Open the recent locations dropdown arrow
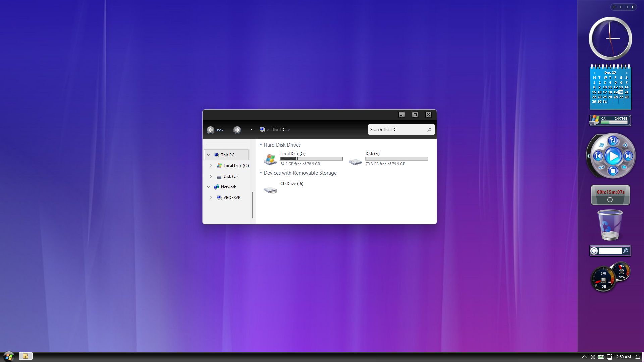644x362 pixels. click(x=251, y=130)
